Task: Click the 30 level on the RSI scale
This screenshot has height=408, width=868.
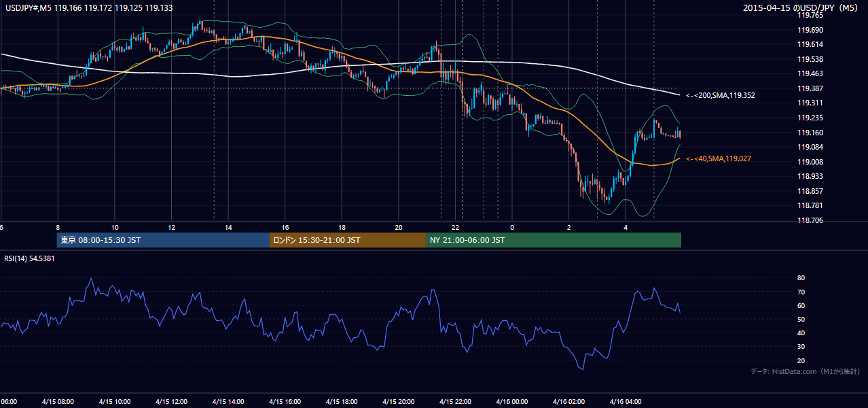Action: (x=801, y=347)
